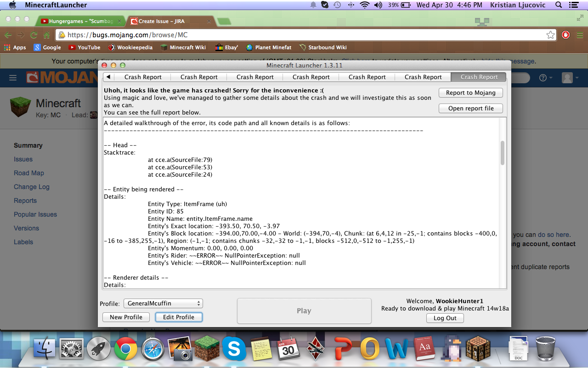588x368 pixels.
Task: Click the Minecraft grass block dock icon
Action: 207,349
